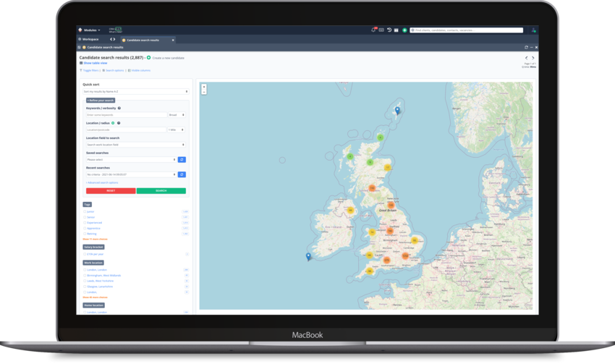Refresh the panel using the header refresh icon
The width and height of the screenshot is (615, 364).
[526, 47]
